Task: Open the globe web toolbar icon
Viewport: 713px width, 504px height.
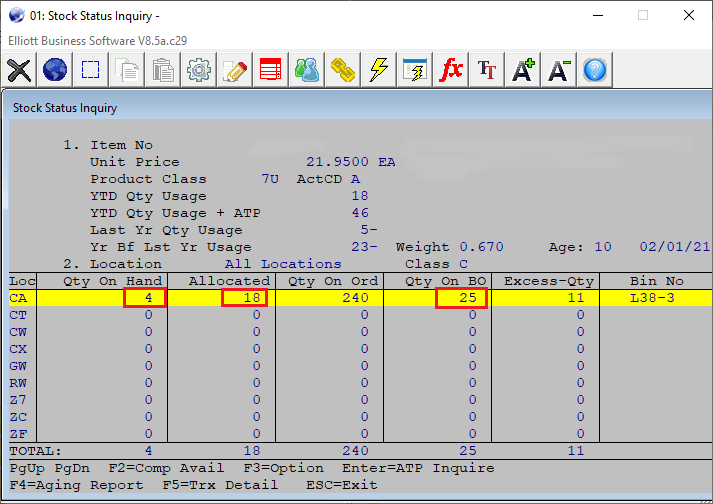Action: pyautogui.click(x=55, y=70)
